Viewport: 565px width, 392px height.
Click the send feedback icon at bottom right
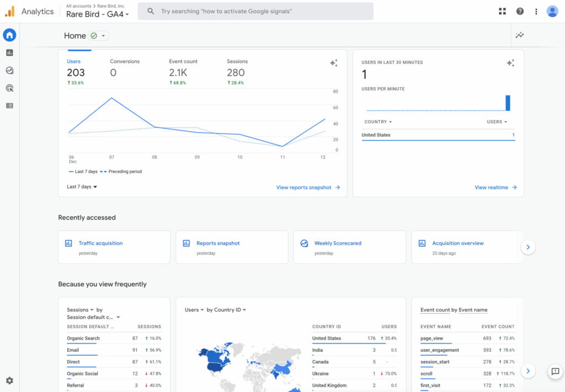coord(555,372)
